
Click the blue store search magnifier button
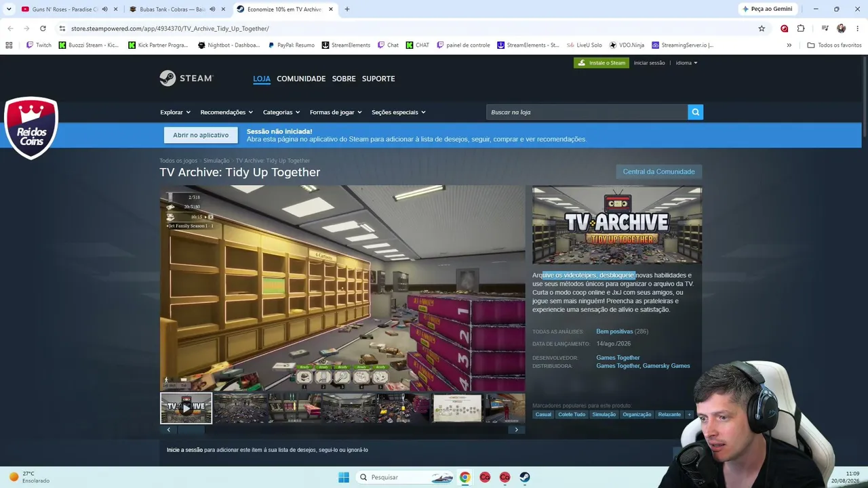pos(695,112)
